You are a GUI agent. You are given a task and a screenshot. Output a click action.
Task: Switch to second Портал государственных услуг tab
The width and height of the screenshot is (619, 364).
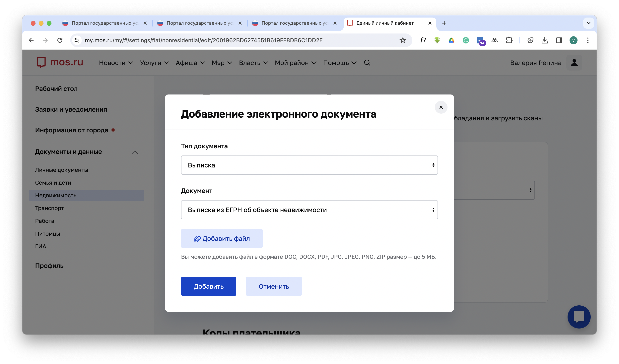pyautogui.click(x=199, y=23)
